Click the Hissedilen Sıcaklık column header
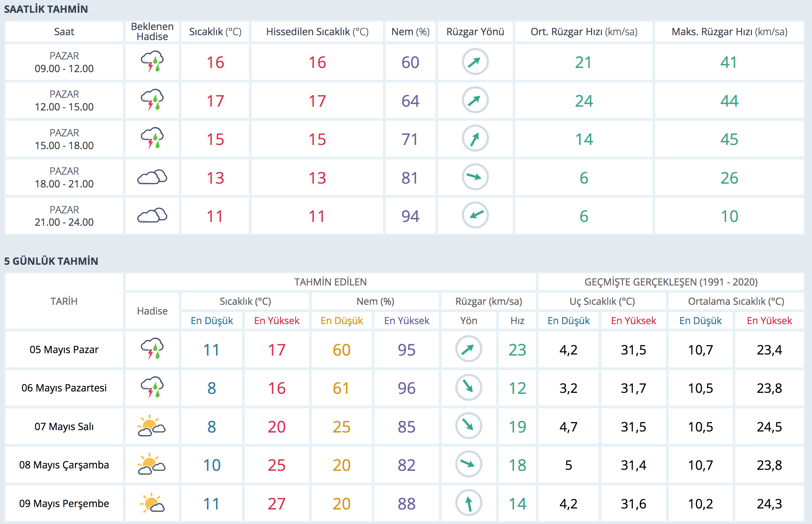Screen dimensions: 812x524 point(317,32)
